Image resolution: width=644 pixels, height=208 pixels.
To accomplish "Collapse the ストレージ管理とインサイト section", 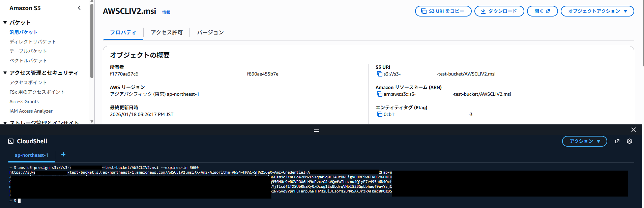I will point(5,123).
